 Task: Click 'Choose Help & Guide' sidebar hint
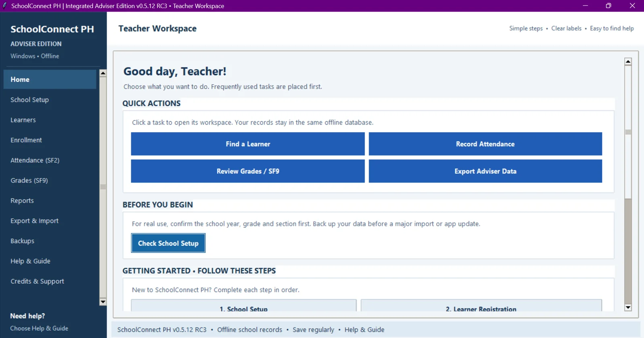[39, 328]
